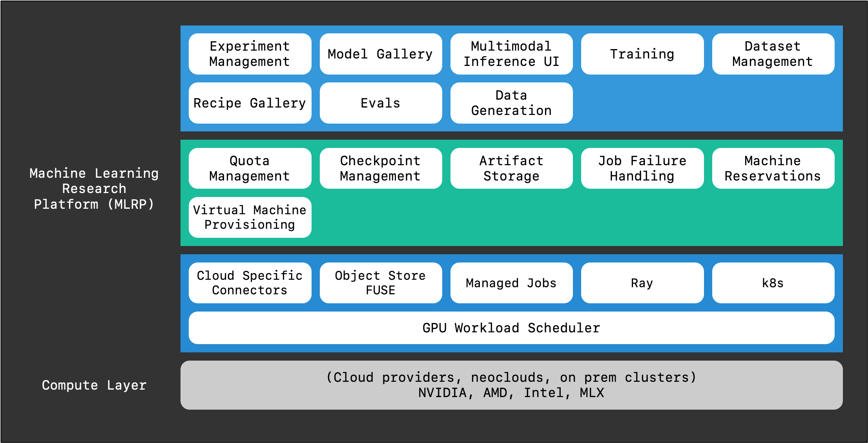Screen dimensions: 868x443
Task: Click the Quota Management box
Action: click(x=250, y=168)
